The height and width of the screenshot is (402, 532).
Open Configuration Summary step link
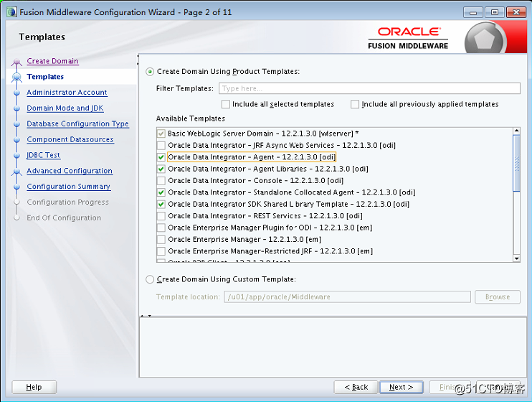point(69,186)
